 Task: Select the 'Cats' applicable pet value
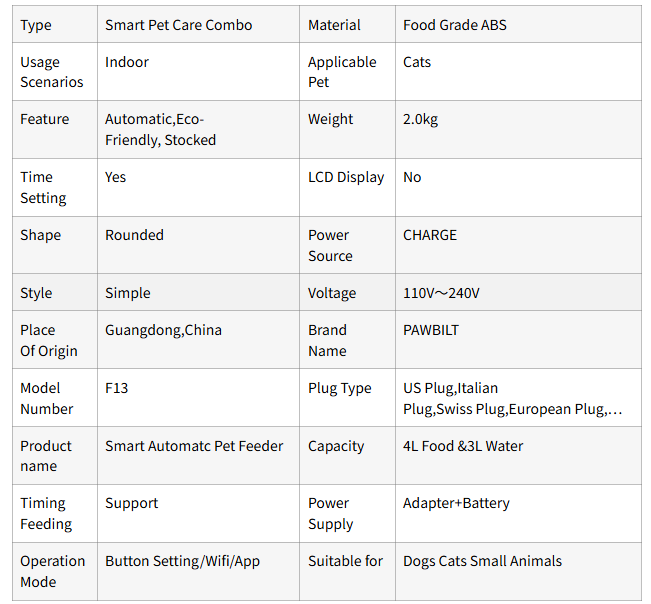tap(417, 62)
